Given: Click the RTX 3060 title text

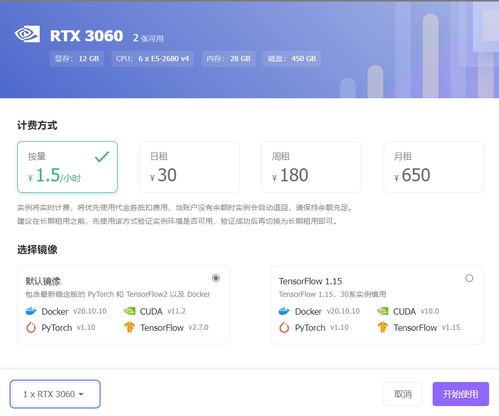Looking at the screenshot, I should tap(86, 36).
